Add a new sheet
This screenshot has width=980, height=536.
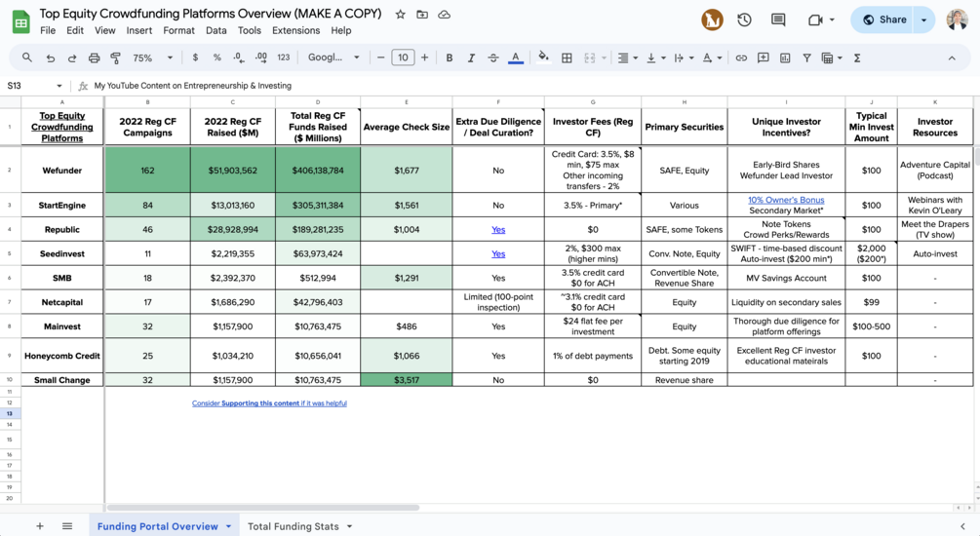pyautogui.click(x=39, y=526)
